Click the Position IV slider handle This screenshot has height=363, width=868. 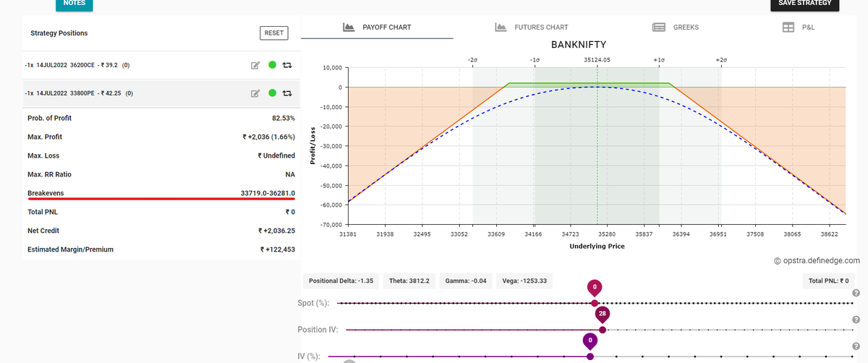603,330
